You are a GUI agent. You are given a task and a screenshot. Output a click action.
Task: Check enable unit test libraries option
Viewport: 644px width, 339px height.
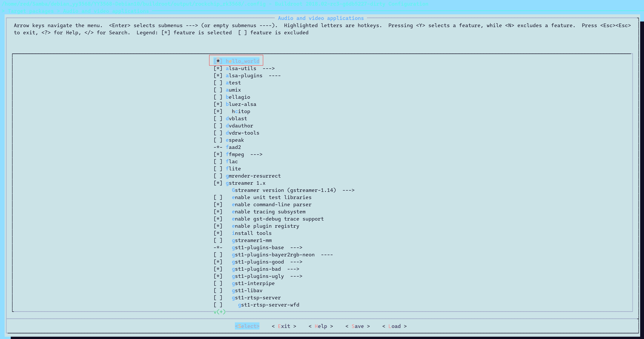(218, 198)
